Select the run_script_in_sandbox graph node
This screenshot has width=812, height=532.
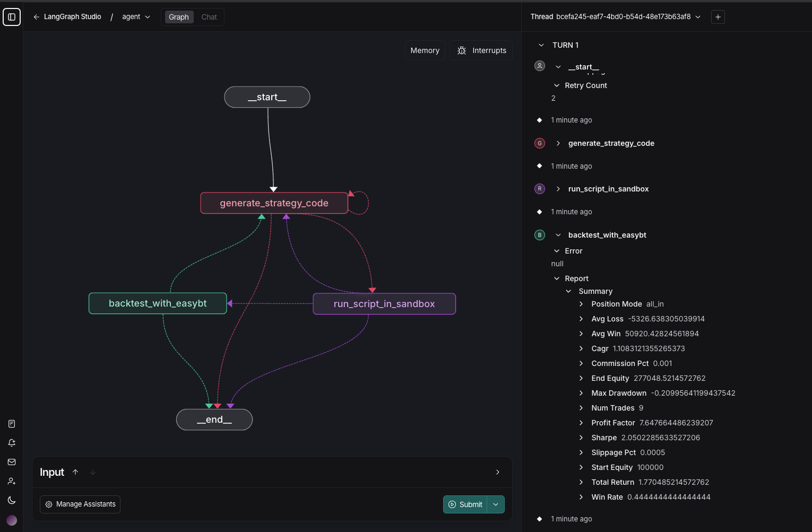(384, 304)
